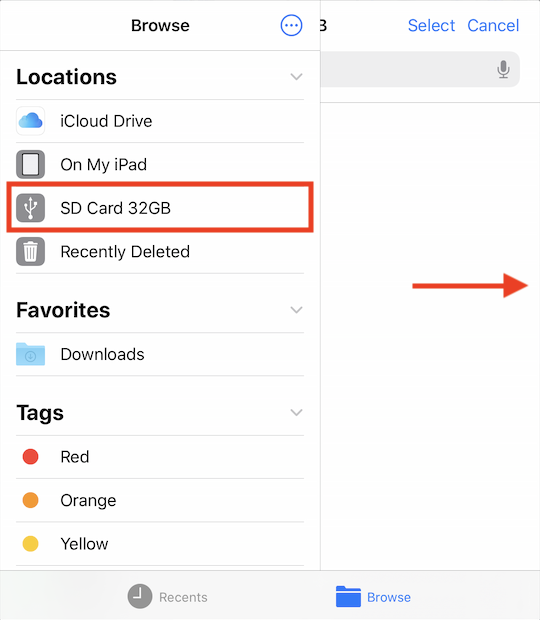Viewport: 540px width, 620px height.
Task: Tap the Recents clock icon
Action: (x=140, y=596)
